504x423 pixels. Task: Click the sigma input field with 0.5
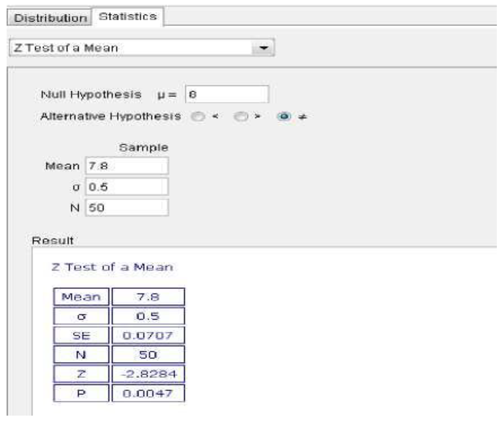coord(127,187)
